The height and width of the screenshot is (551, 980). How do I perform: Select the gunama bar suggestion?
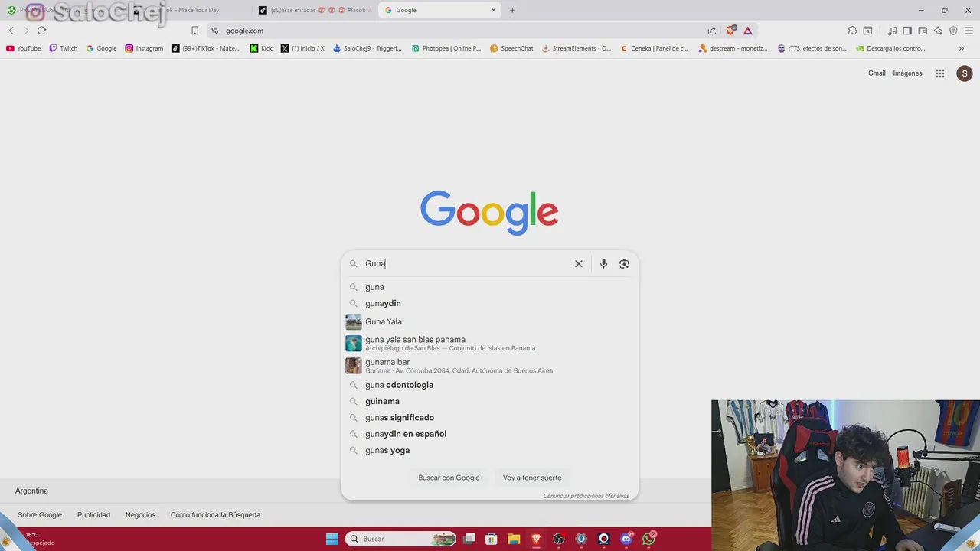point(490,366)
